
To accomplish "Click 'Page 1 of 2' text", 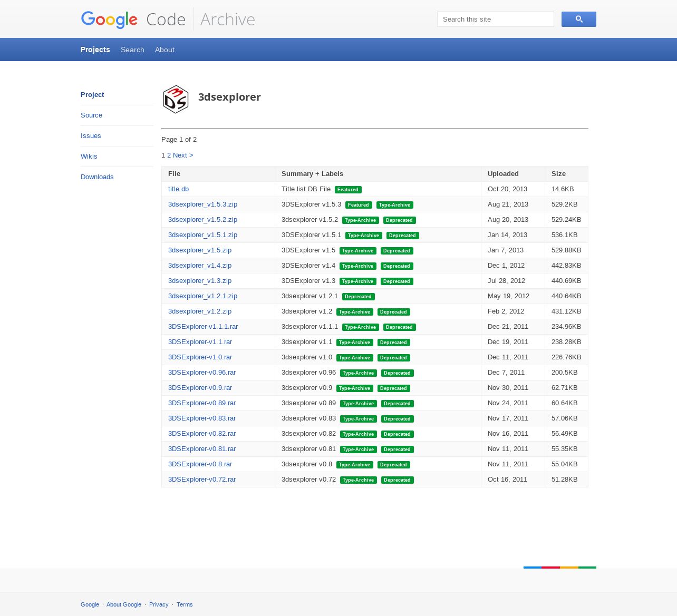I will [x=179, y=140].
